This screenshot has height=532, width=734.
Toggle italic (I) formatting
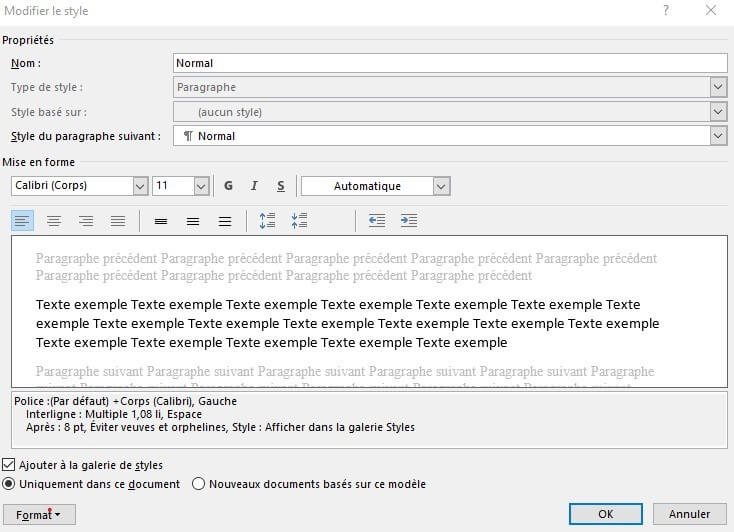pos(254,186)
